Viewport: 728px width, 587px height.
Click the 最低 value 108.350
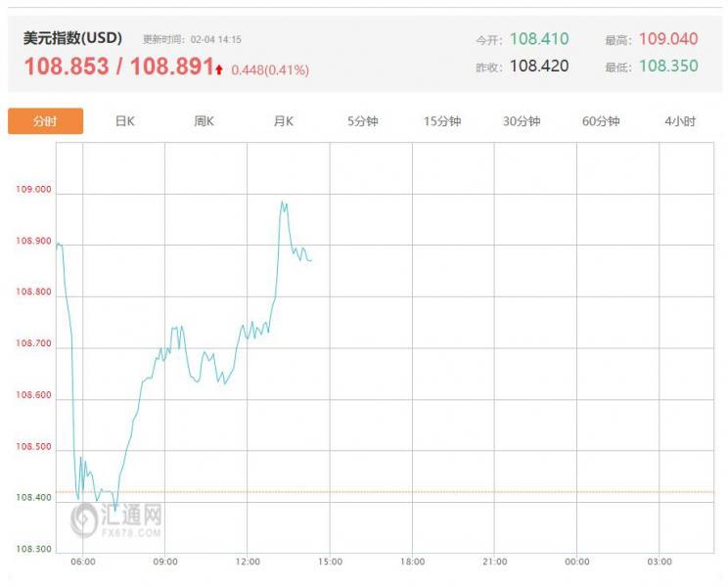click(668, 67)
